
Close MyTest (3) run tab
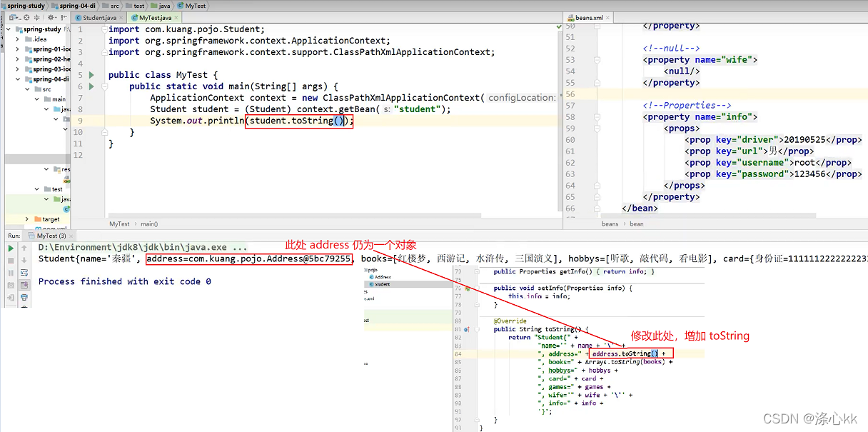click(x=71, y=236)
